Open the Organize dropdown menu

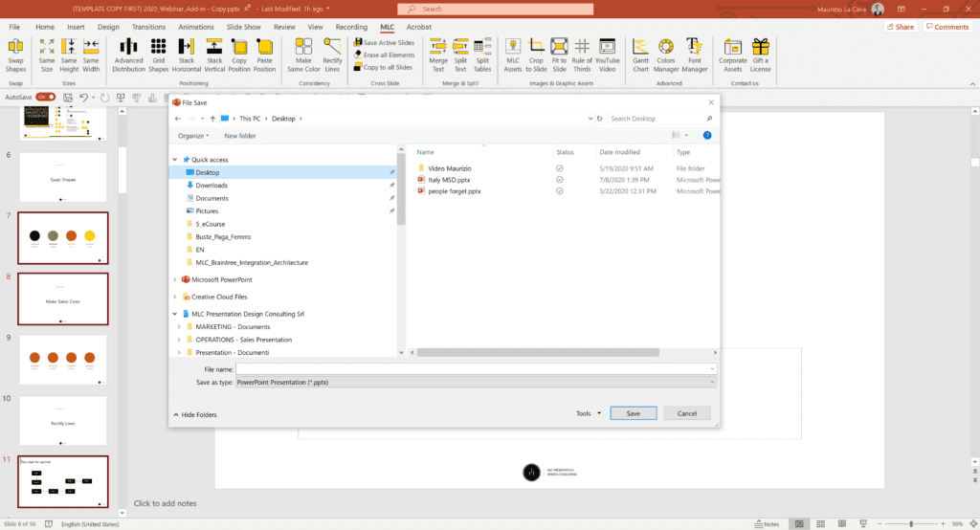point(194,136)
